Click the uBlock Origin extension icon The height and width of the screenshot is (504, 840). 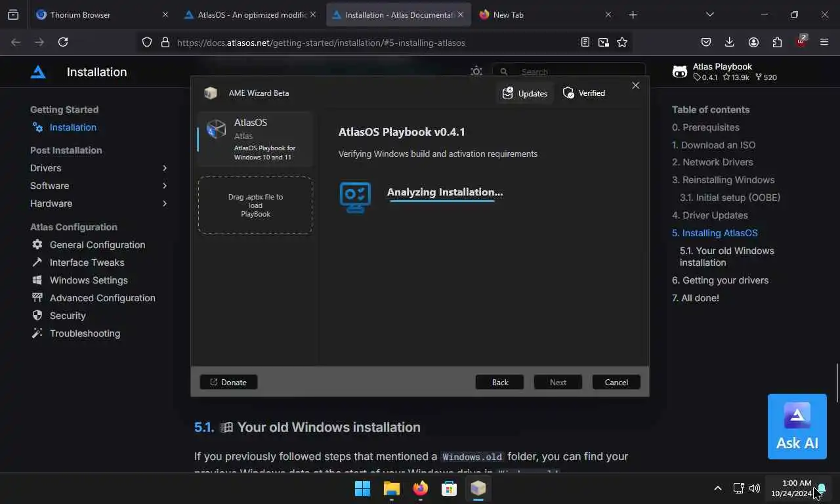pos(801,42)
